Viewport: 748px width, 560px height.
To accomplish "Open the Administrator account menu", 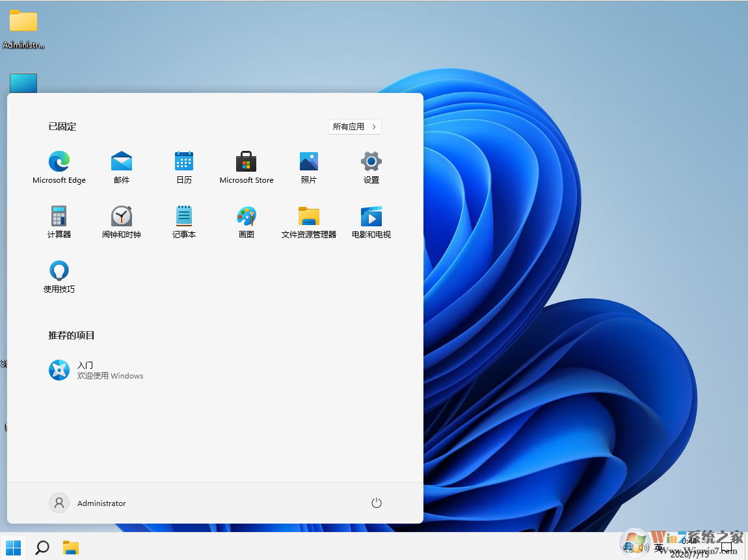I will [87, 502].
